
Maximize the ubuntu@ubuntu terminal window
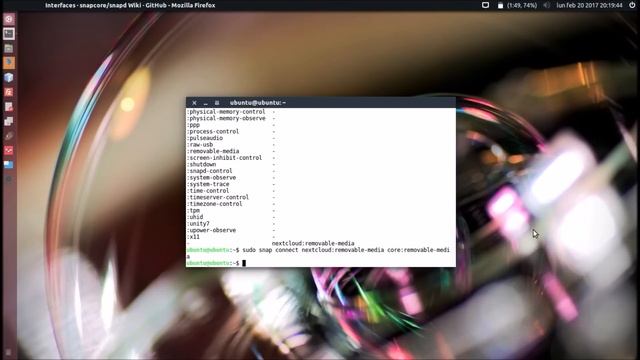tap(217, 103)
